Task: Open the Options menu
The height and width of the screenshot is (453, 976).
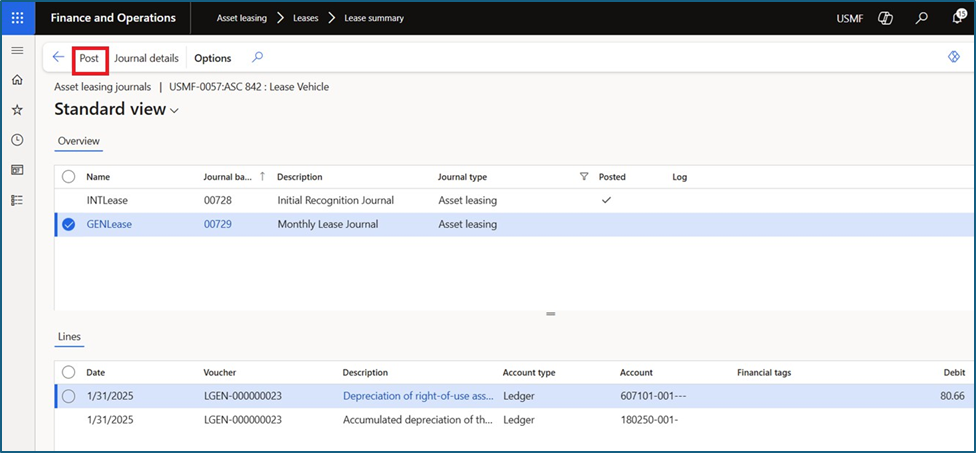Action: 212,58
